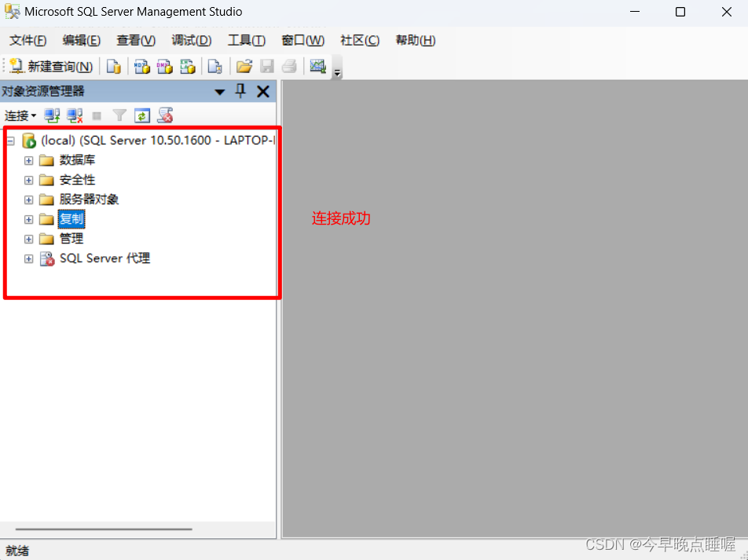Click the 就绪 status bar text
The height and width of the screenshot is (560, 748).
pos(17,551)
